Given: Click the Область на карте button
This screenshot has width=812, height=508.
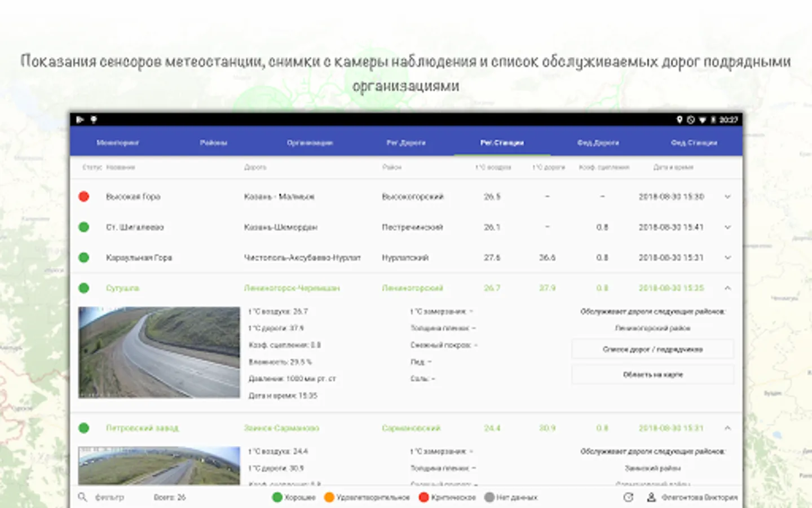Looking at the screenshot, I should click(x=652, y=375).
